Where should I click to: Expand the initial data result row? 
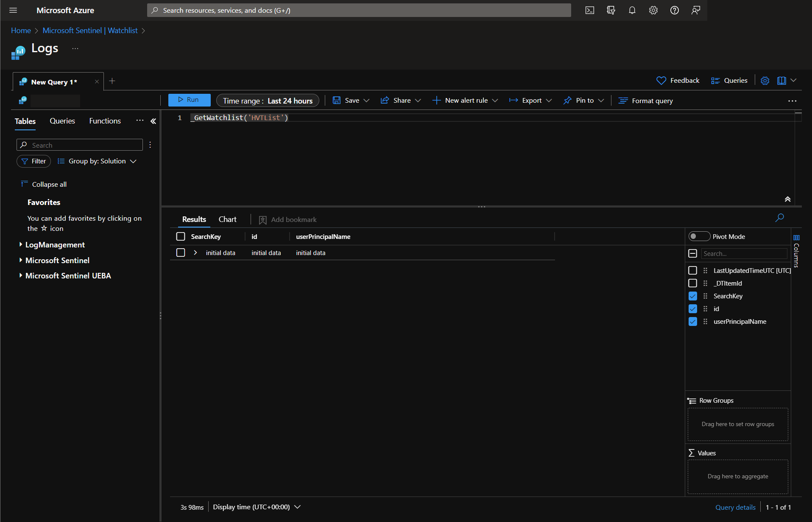click(195, 253)
